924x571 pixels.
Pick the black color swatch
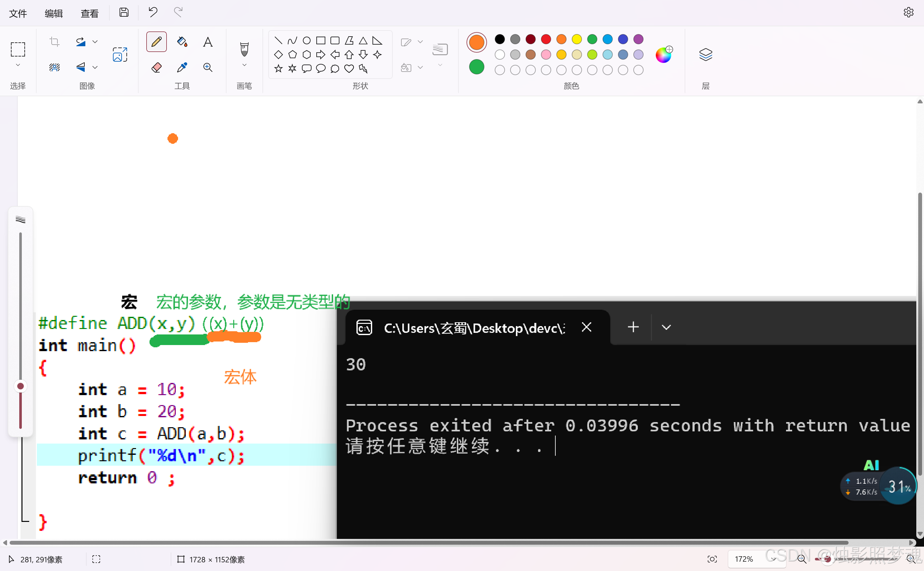(499, 39)
